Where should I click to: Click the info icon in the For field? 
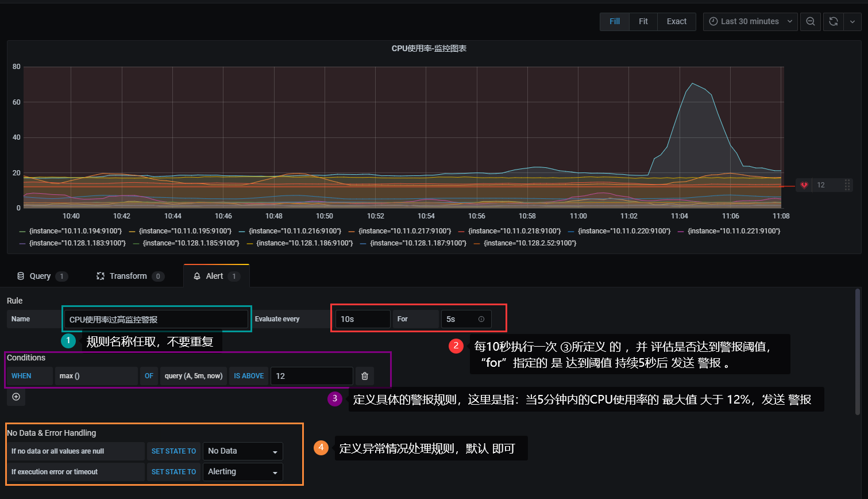[x=481, y=319]
